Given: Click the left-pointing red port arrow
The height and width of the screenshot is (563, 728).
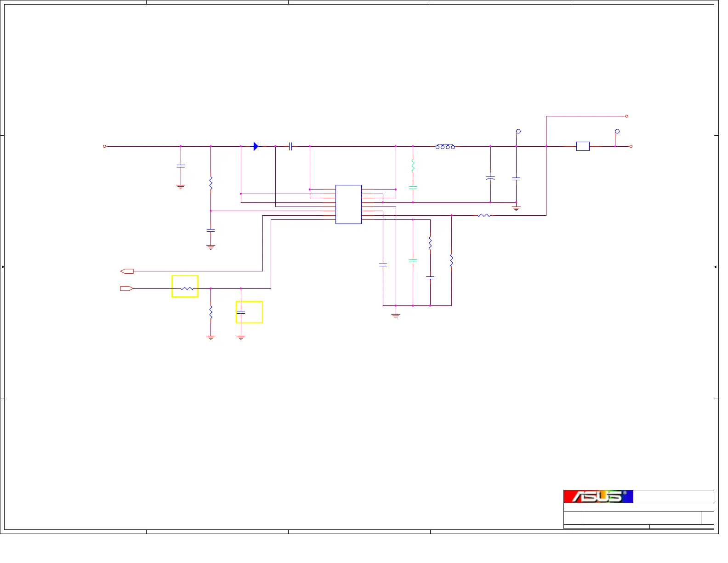Looking at the screenshot, I should click(127, 271).
